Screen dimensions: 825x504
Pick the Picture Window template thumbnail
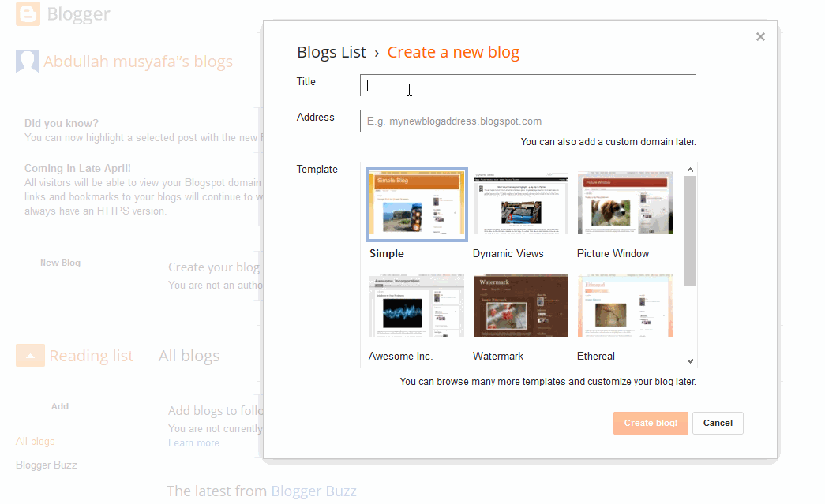[625, 203]
